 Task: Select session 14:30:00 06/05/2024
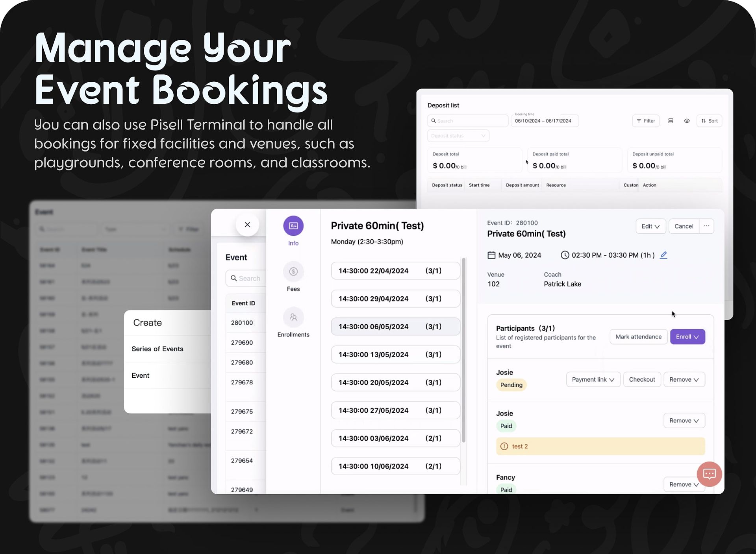pyautogui.click(x=395, y=327)
